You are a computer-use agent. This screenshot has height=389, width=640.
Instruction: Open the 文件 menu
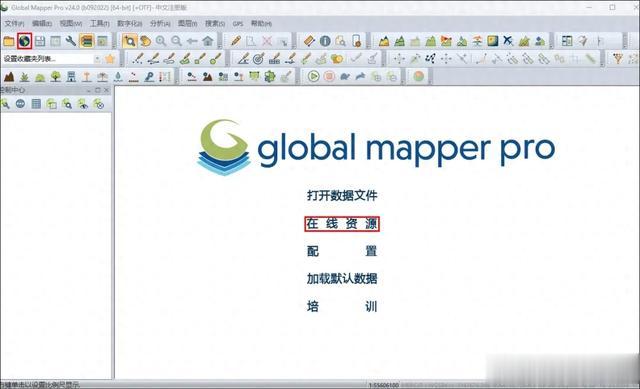click(x=14, y=24)
